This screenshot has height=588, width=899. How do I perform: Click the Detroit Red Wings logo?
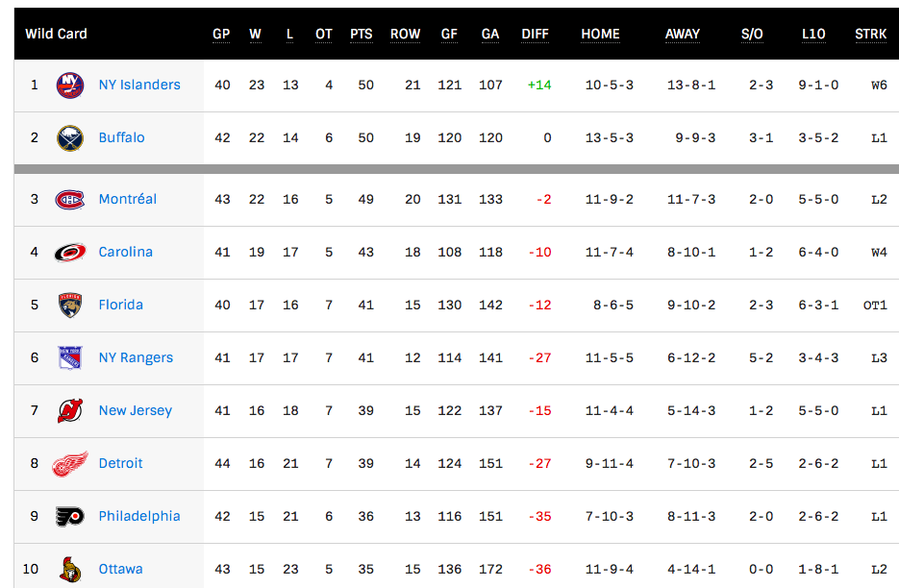[69, 463]
